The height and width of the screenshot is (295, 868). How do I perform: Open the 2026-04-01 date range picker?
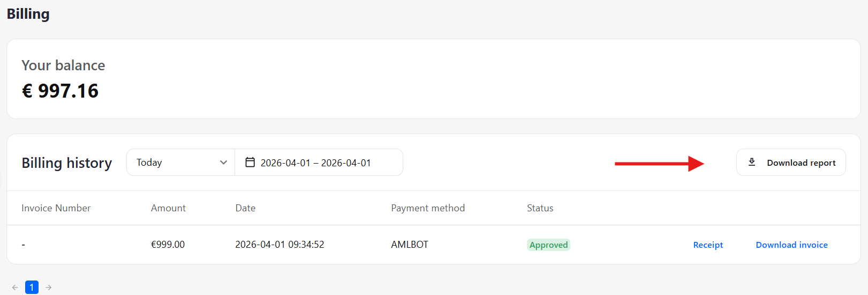coord(319,162)
